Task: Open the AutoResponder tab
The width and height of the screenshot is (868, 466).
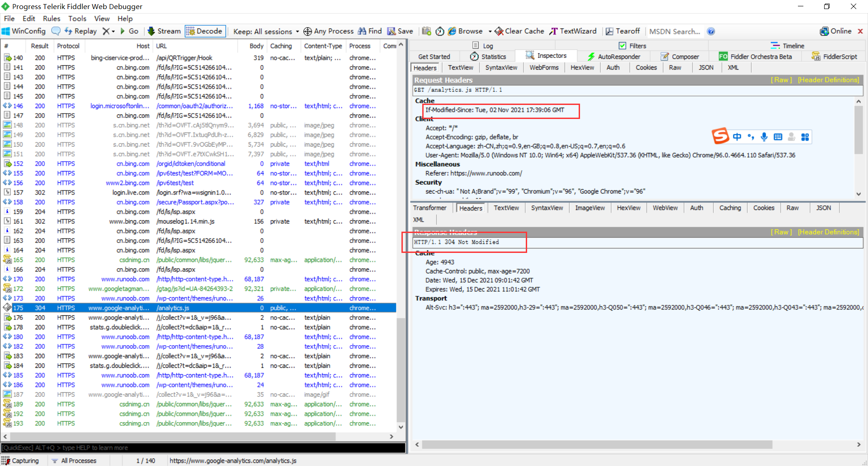Action: pos(613,57)
